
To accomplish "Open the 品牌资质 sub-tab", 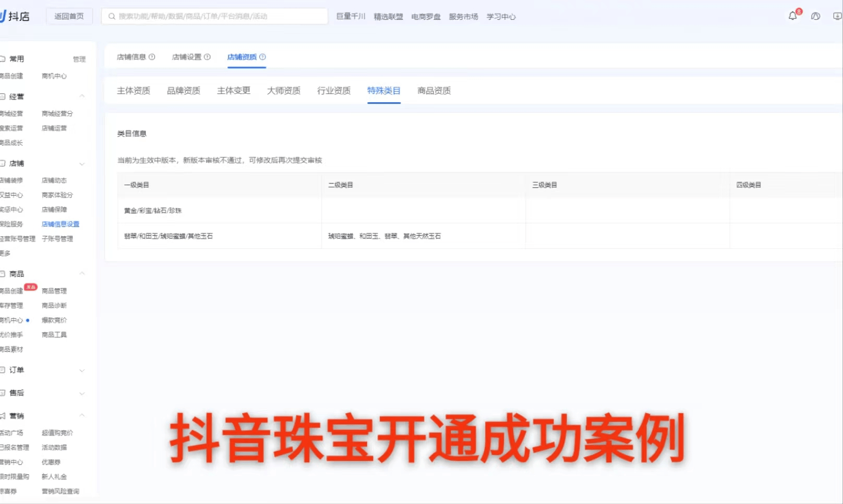I will tap(184, 91).
